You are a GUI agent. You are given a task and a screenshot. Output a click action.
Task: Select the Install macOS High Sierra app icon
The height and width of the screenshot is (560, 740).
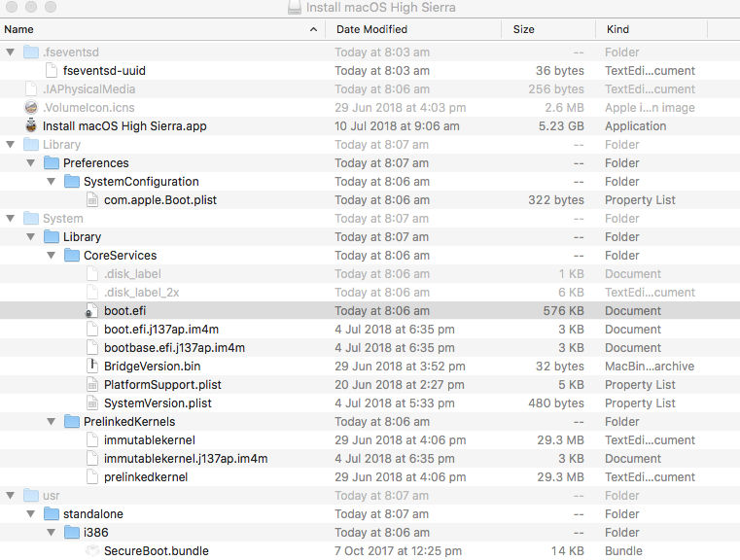(x=31, y=126)
